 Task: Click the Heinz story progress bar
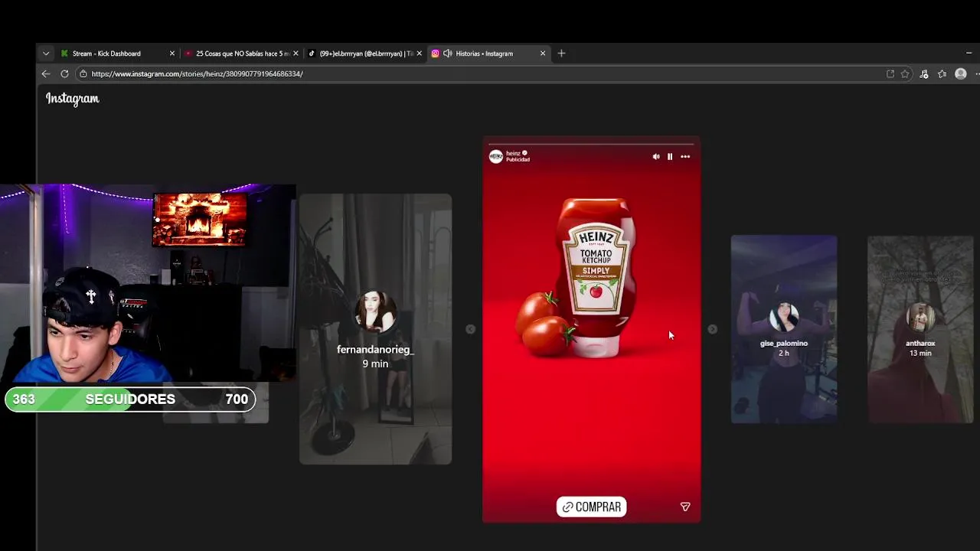(591, 143)
